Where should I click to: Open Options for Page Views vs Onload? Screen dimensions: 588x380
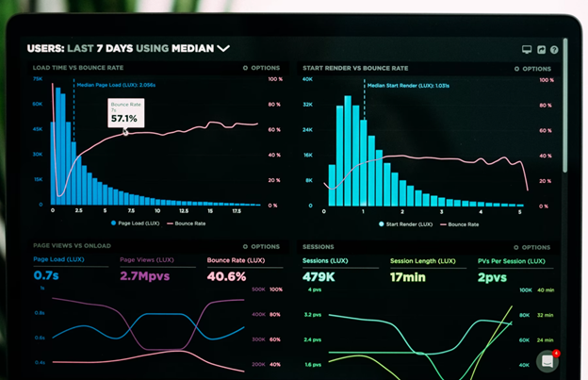pos(261,246)
